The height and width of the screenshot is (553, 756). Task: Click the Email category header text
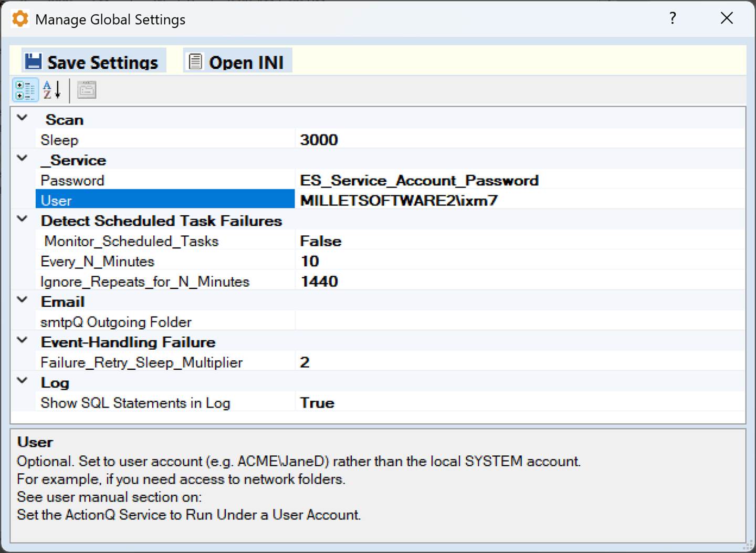62,301
